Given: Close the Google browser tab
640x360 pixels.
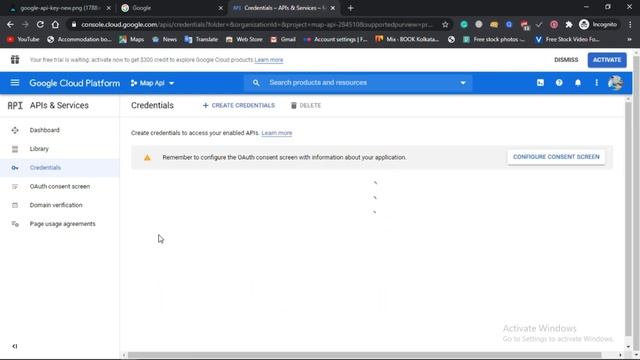Looking at the screenshot, I should 220,8.
